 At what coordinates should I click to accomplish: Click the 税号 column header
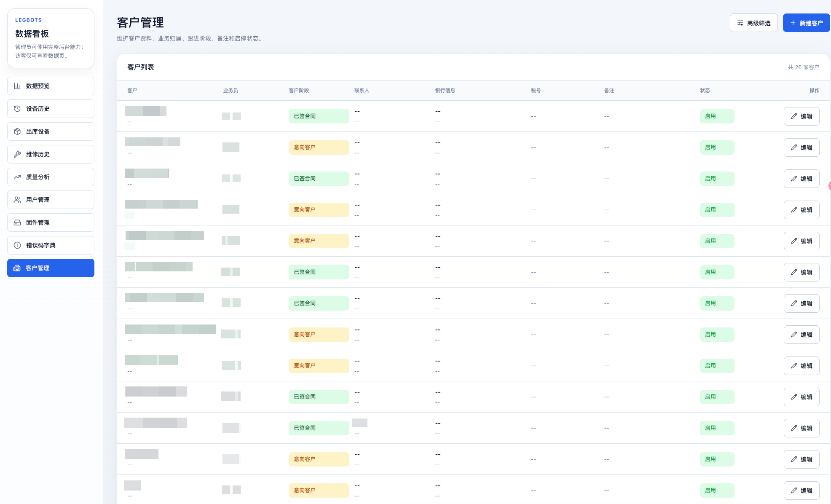[536, 91]
